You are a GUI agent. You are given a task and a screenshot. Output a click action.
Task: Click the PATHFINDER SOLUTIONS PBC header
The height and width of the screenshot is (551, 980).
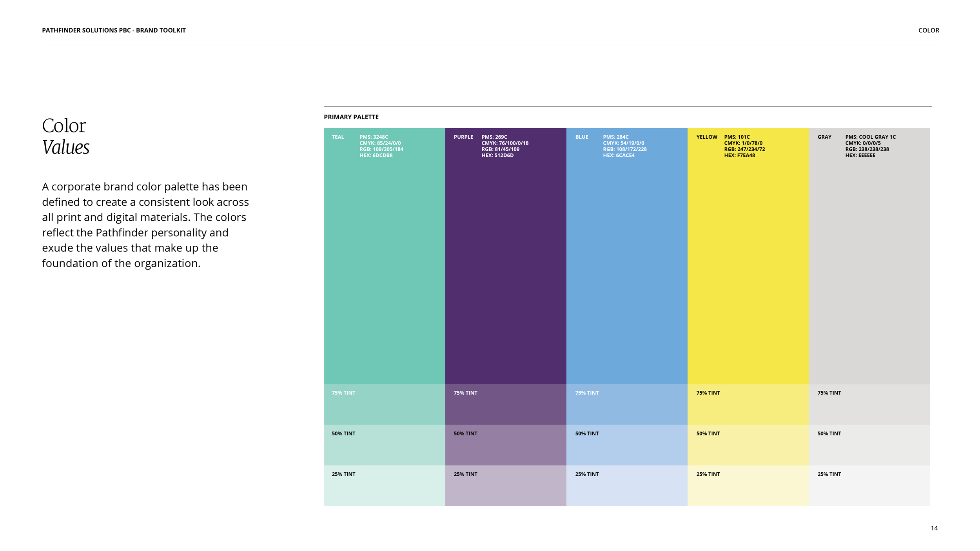pos(114,30)
